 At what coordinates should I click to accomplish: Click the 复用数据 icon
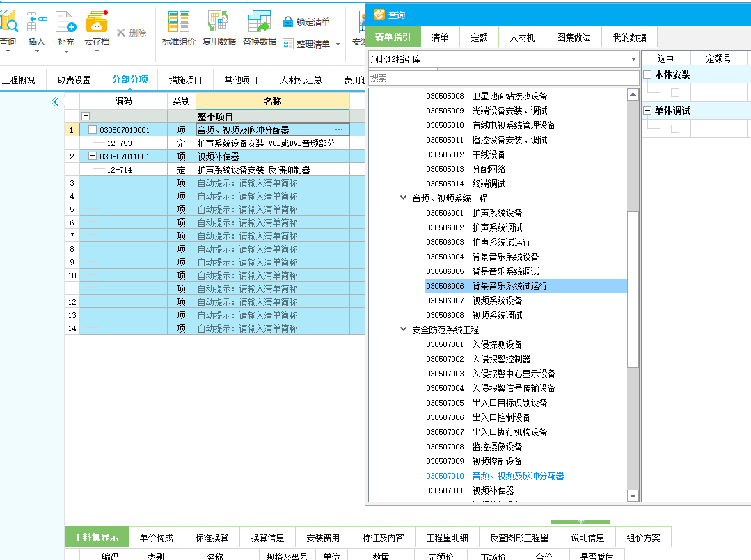[219, 22]
